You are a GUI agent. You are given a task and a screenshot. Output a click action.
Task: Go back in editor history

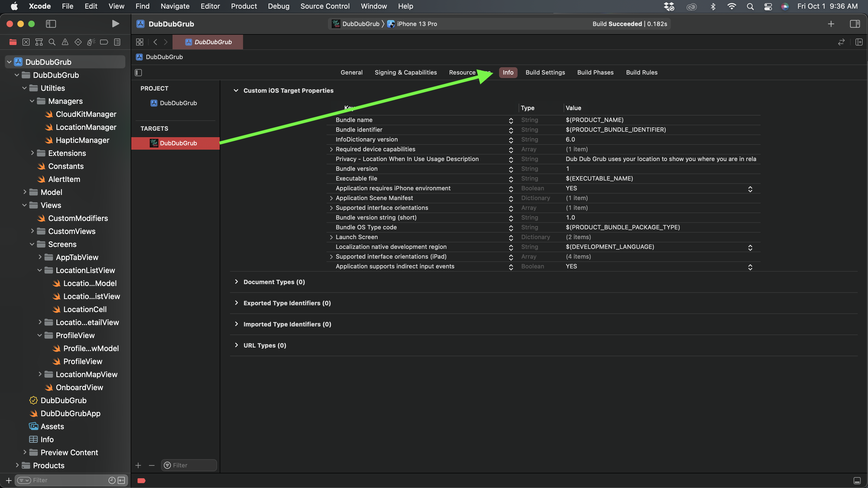tap(155, 42)
